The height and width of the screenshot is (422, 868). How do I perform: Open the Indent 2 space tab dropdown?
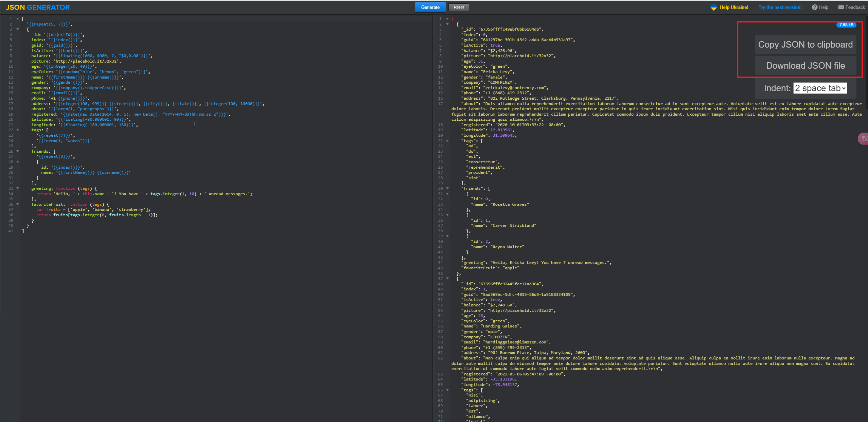click(820, 88)
